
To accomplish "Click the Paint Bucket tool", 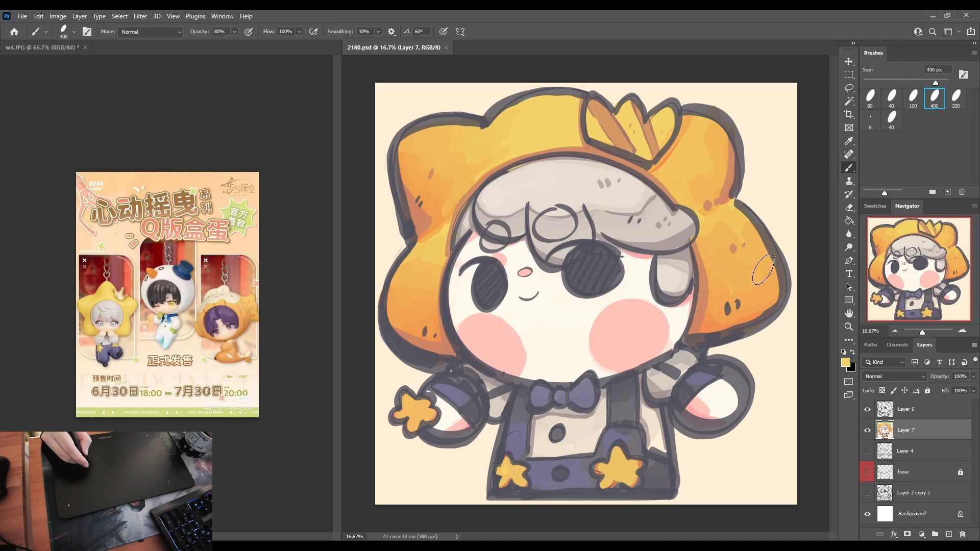I will (x=849, y=220).
